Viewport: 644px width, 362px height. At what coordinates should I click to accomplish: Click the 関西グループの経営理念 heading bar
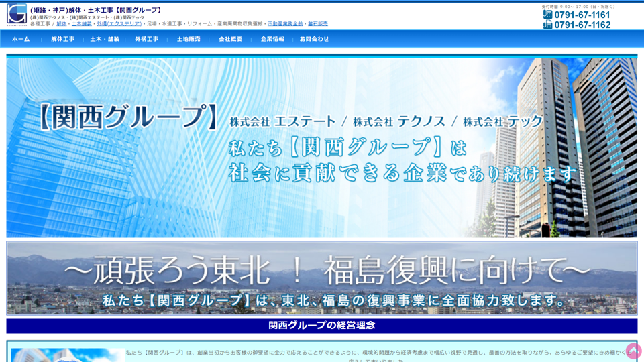pos(321,326)
